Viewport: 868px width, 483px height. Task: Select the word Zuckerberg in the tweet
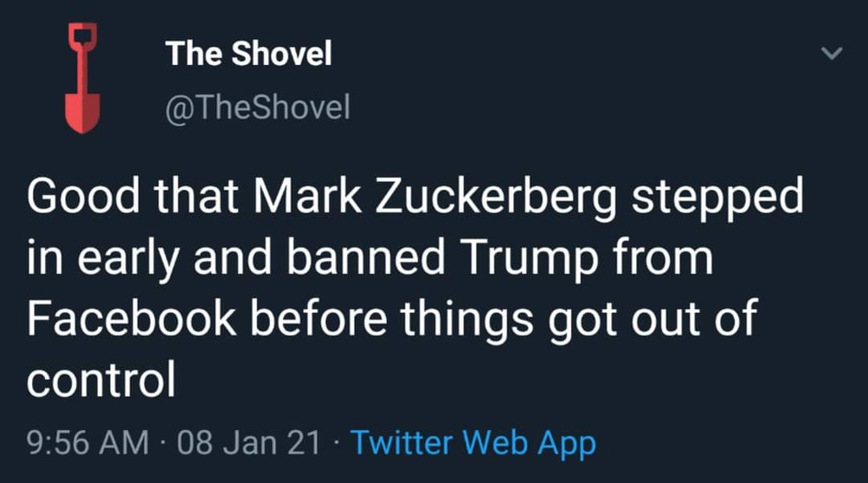(496, 198)
